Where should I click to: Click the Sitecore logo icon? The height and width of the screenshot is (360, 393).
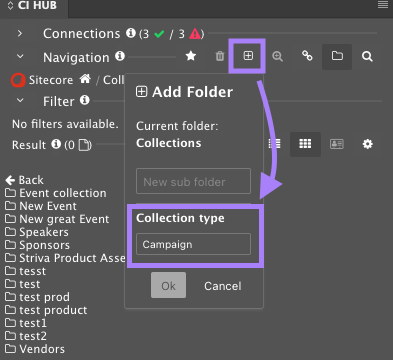[x=18, y=80]
